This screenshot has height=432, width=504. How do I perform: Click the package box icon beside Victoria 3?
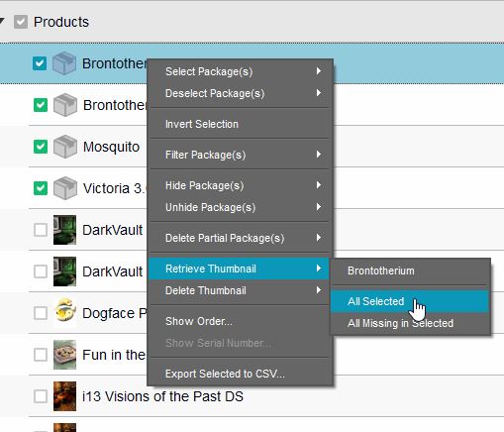tap(65, 188)
